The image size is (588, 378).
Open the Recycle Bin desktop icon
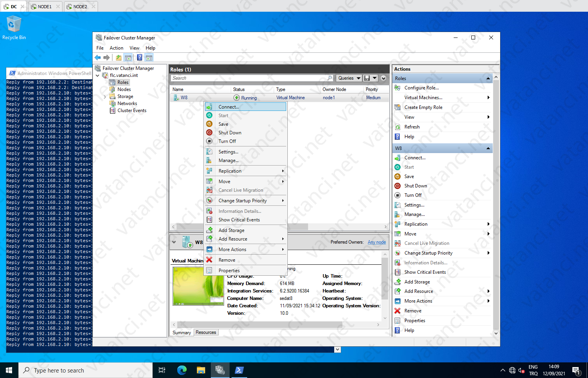point(14,28)
